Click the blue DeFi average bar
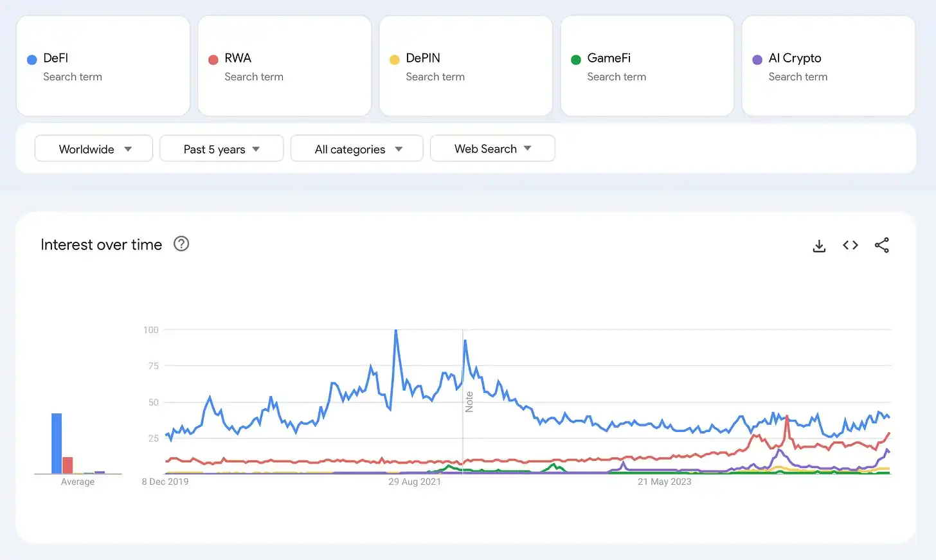This screenshot has width=936, height=560. coord(57,444)
